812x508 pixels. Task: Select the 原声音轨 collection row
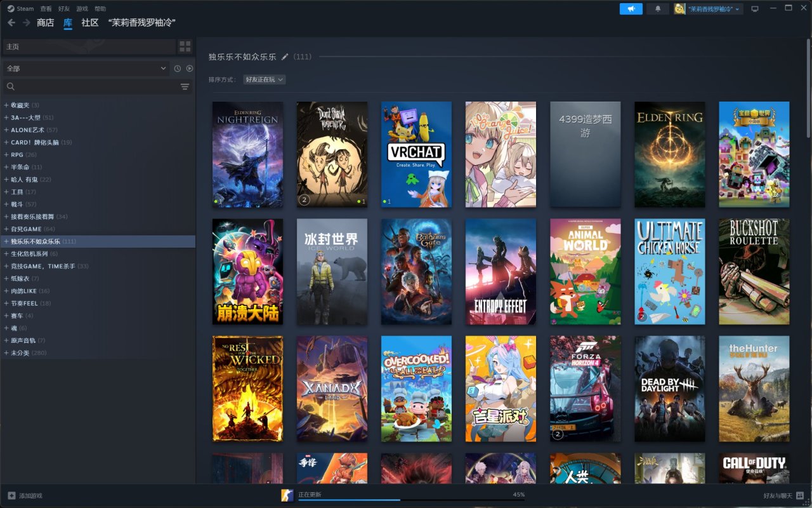[98, 341]
